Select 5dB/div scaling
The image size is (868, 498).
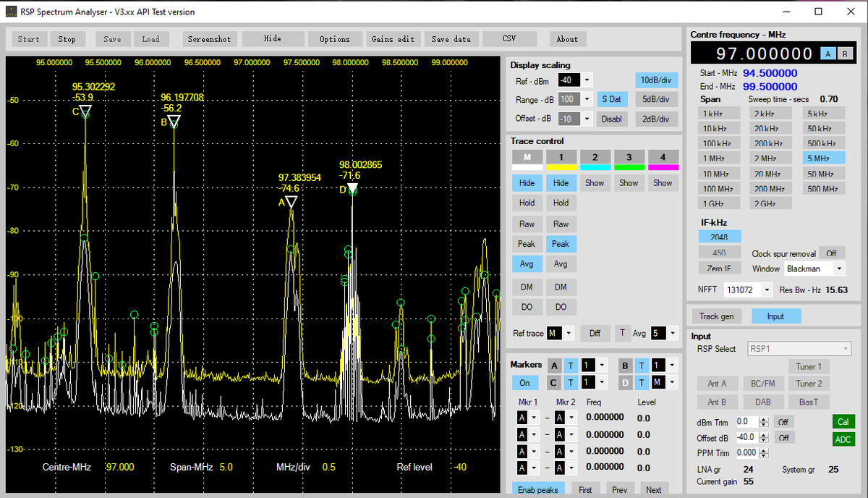pyautogui.click(x=656, y=99)
